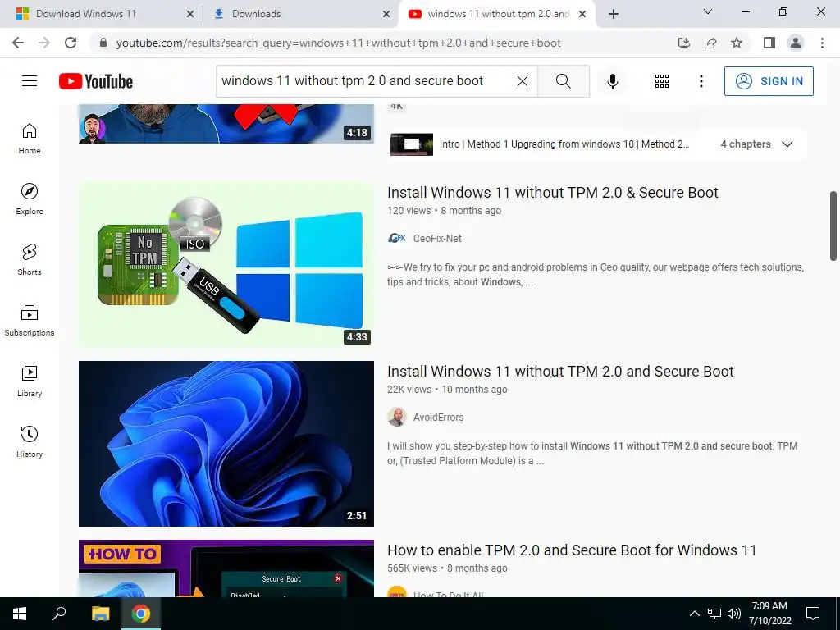Screen dimensions: 840x630
Task: Click "565K views • 8 months ago" text
Action: [x=447, y=568]
